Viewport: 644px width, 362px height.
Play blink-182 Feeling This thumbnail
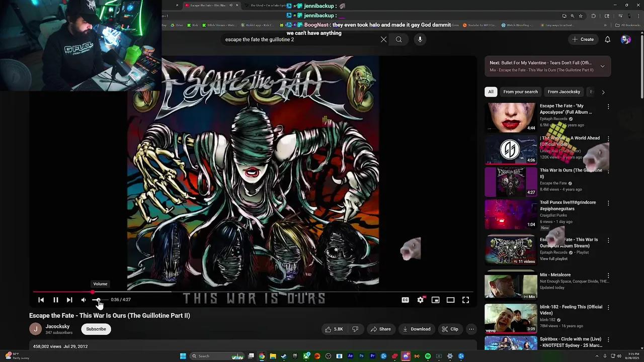tap(511, 318)
